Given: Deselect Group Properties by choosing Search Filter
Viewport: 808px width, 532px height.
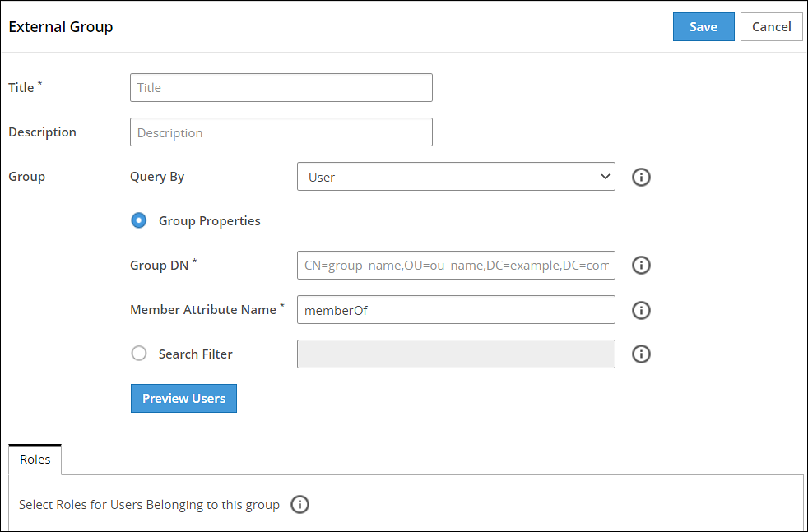Looking at the screenshot, I should [x=139, y=354].
